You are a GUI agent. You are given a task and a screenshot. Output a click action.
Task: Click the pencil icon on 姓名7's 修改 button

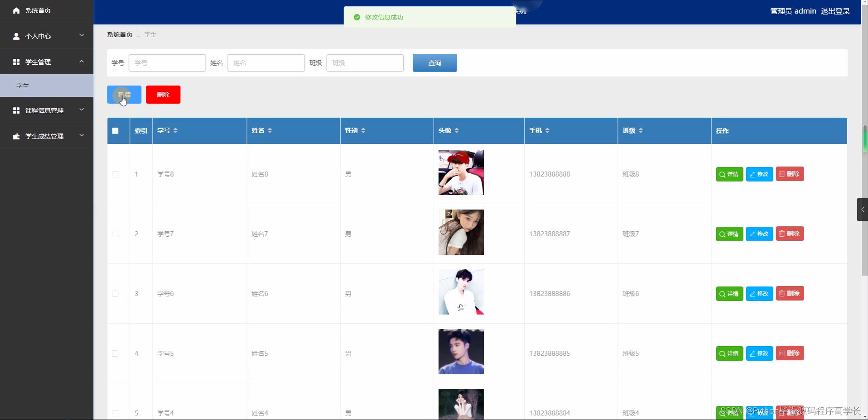click(x=752, y=234)
